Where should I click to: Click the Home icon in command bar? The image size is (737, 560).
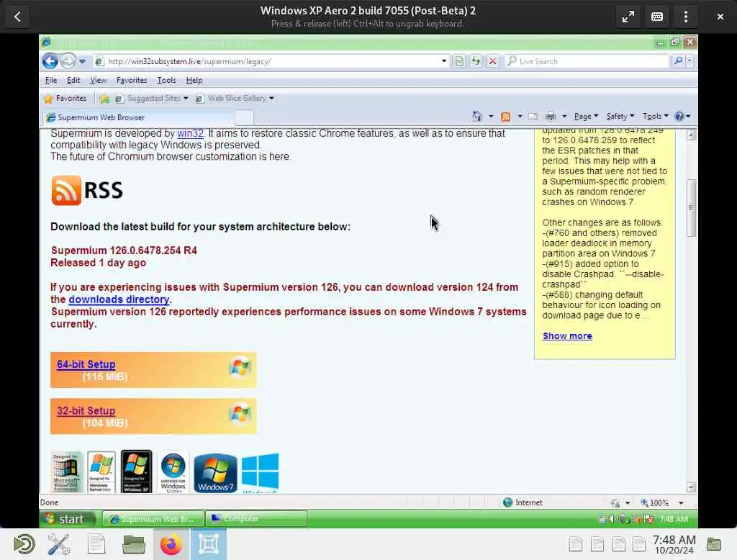coord(477,116)
